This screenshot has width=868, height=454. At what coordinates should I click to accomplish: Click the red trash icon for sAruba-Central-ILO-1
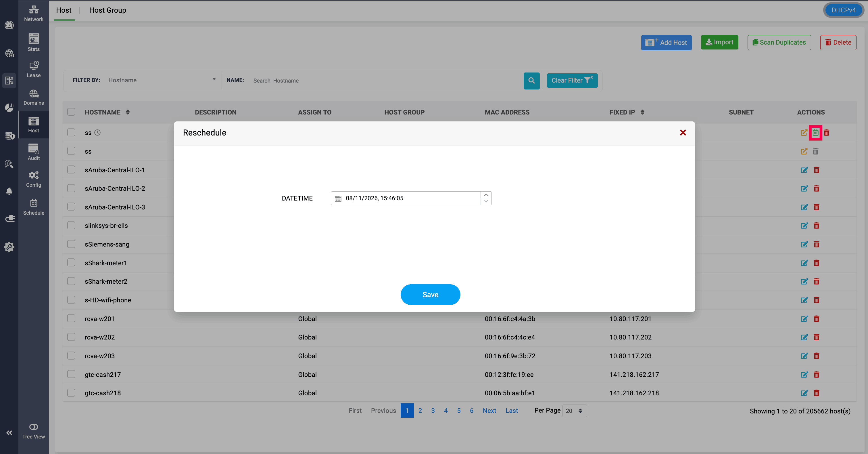pyautogui.click(x=817, y=170)
